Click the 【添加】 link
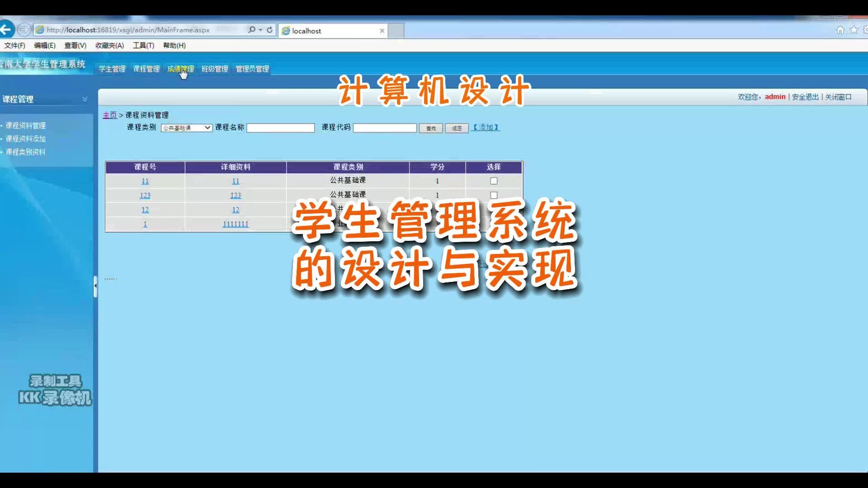The height and width of the screenshot is (488, 868). pyautogui.click(x=486, y=127)
